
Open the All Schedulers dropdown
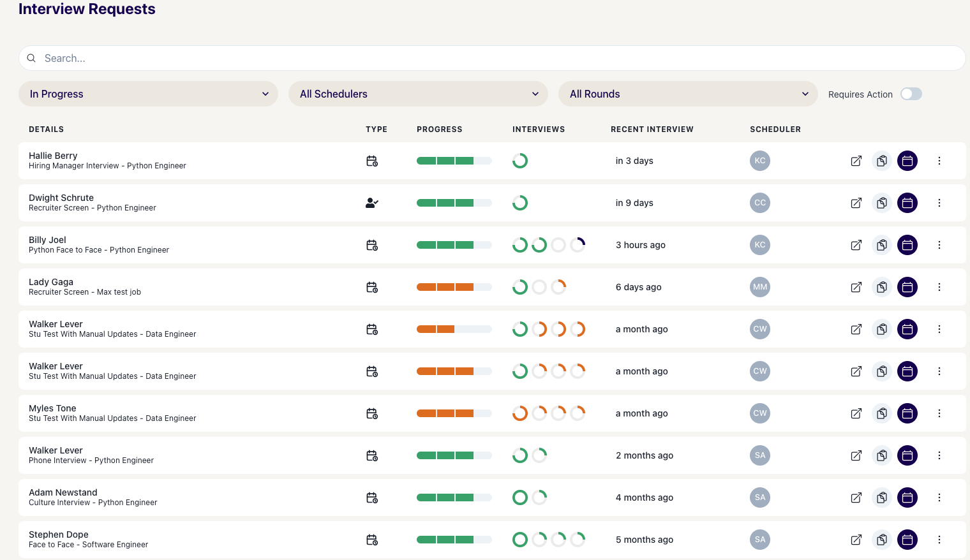pos(418,94)
